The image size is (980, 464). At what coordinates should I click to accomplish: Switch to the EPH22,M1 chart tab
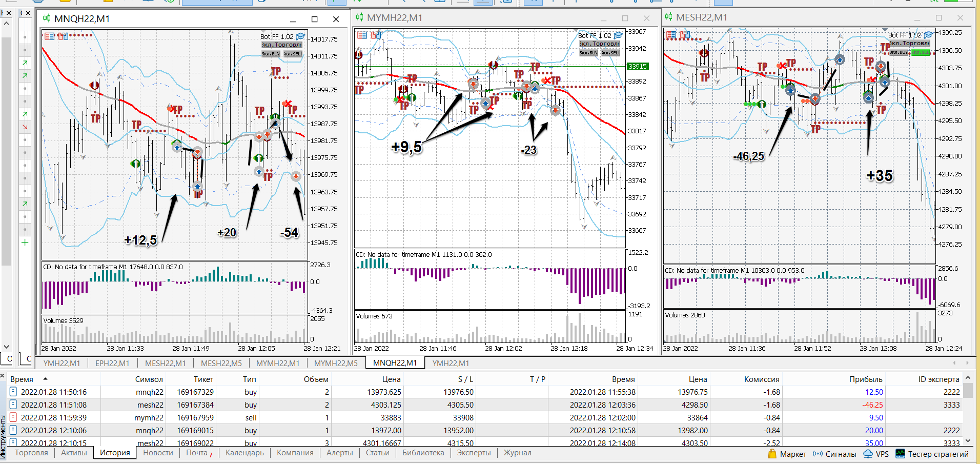tap(112, 363)
